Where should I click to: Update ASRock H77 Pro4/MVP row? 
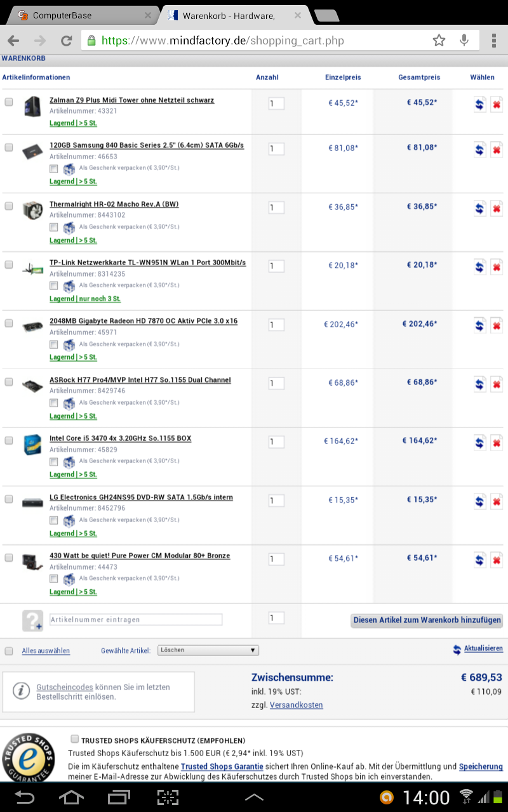(x=479, y=384)
